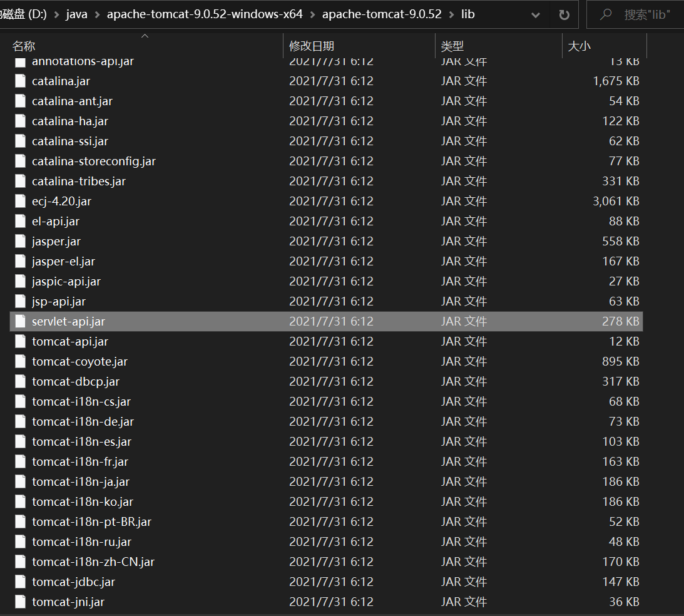Select apache-tomcat-9.0.52-windows-x64 breadcrumb segment
Image resolution: width=684 pixels, height=616 pixels.
(205, 14)
